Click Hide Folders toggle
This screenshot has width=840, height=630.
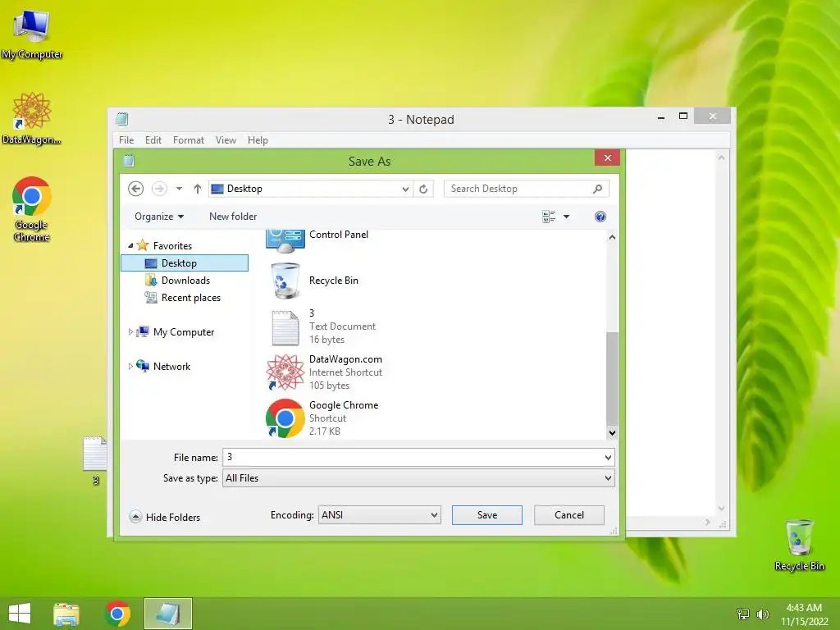tap(166, 517)
